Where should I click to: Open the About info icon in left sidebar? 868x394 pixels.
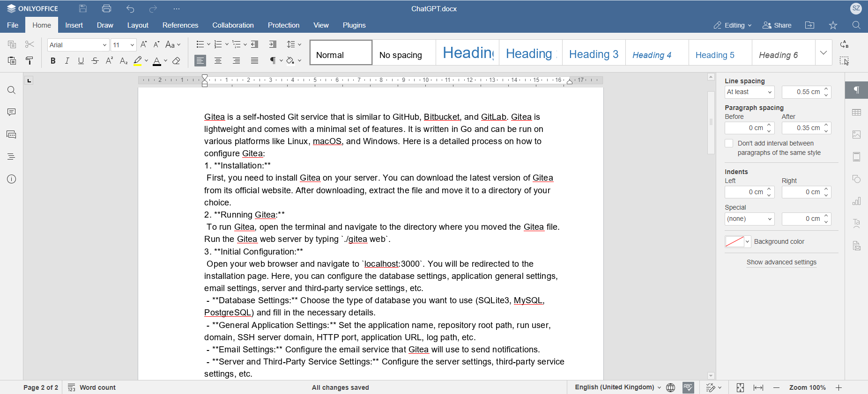pos(12,179)
